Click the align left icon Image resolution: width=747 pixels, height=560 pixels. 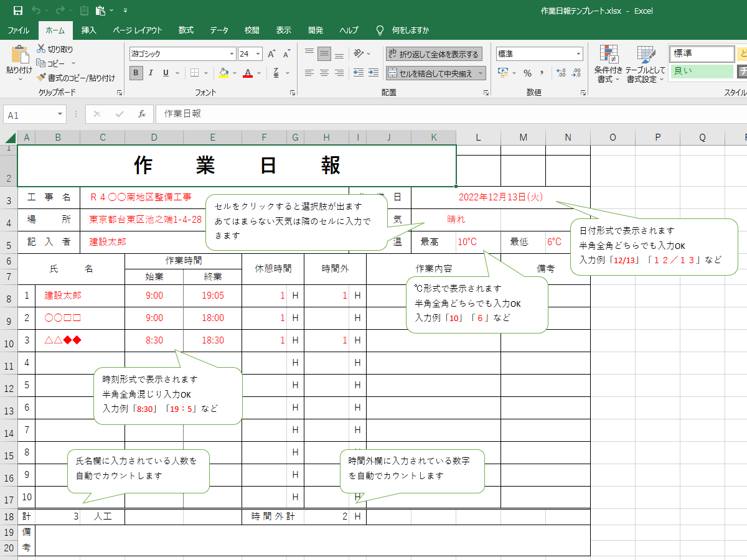(x=309, y=73)
